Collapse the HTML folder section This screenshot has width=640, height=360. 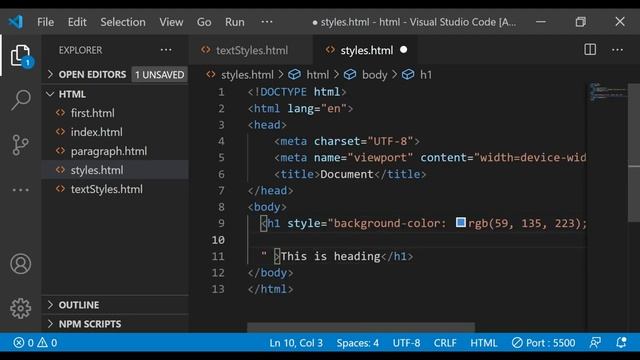pos(115,94)
